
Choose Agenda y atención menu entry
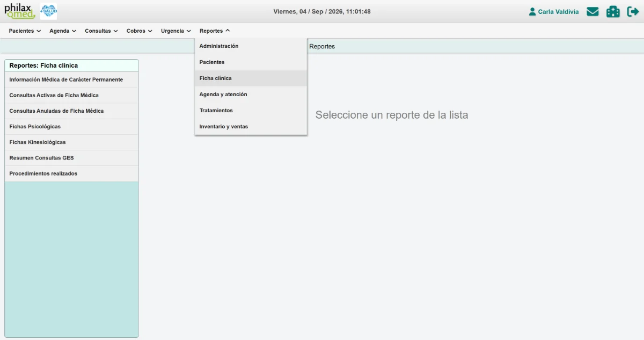click(251, 95)
